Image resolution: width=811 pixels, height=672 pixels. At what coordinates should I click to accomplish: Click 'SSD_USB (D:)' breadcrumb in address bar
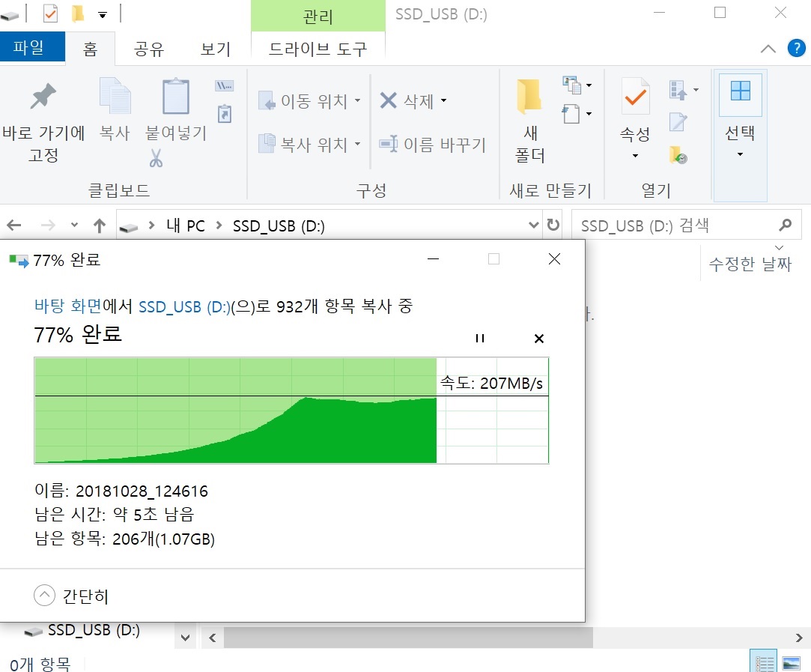click(x=279, y=225)
